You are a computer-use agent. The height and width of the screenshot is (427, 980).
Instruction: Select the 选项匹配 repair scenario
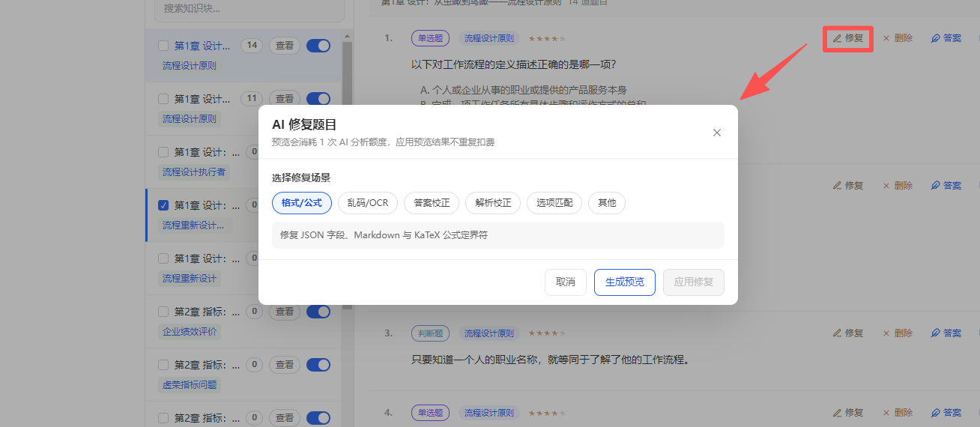[x=554, y=203]
